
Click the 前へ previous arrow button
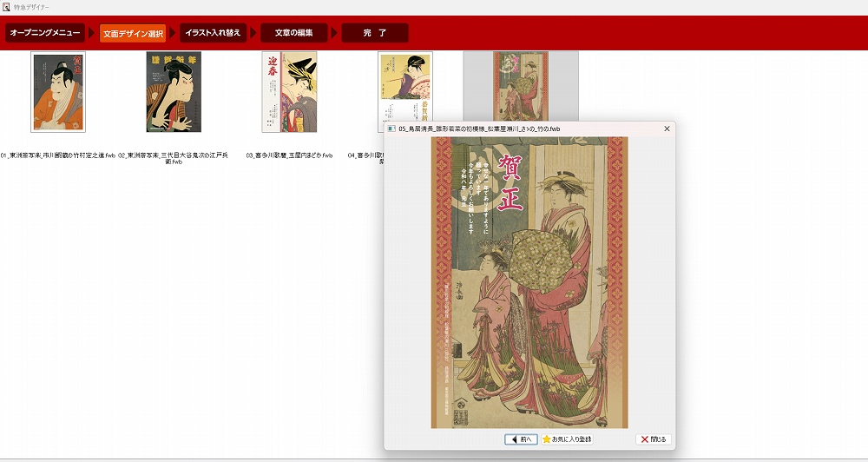521,439
